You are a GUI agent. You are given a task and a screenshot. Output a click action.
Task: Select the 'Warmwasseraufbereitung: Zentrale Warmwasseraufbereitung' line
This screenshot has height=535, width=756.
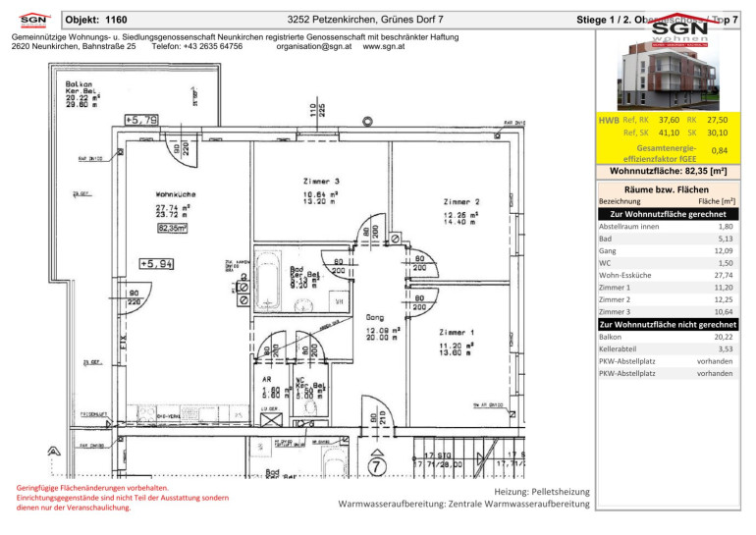pyautogui.click(x=463, y=504)
